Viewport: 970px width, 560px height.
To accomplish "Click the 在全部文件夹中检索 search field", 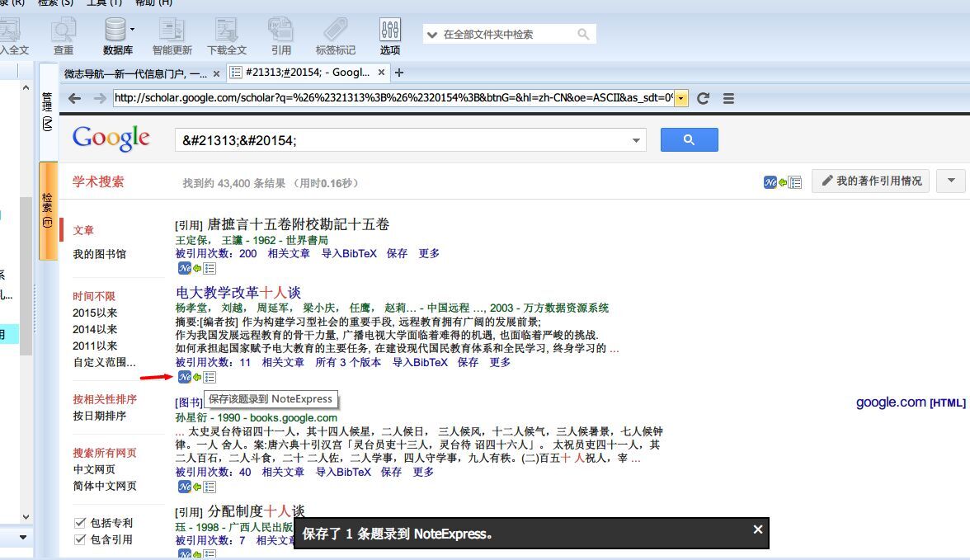I will click(508, 34).
